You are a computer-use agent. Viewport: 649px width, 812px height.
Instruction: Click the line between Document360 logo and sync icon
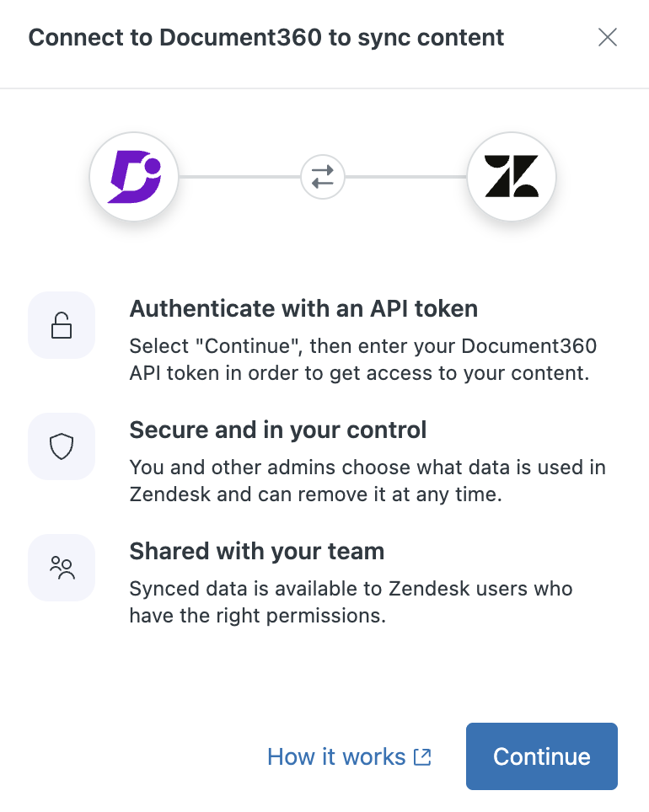click(x=239, y=177)
